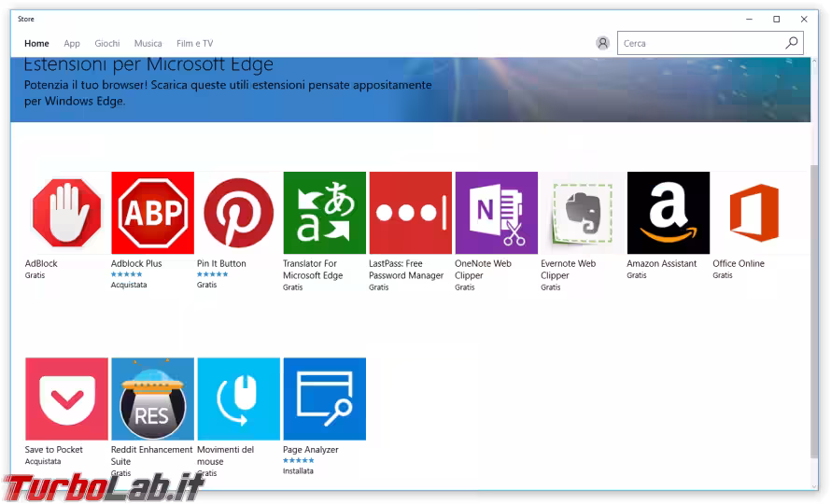Click the Cerca search input field

click(700, 44)
